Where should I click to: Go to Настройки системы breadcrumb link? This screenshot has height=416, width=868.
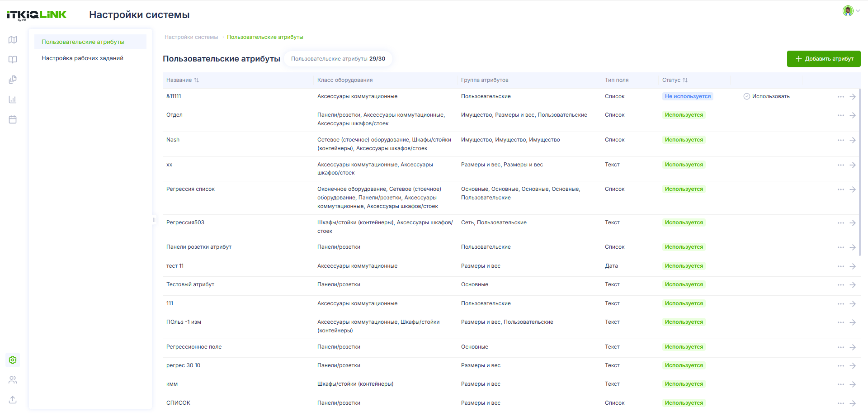tap(191, 37)
